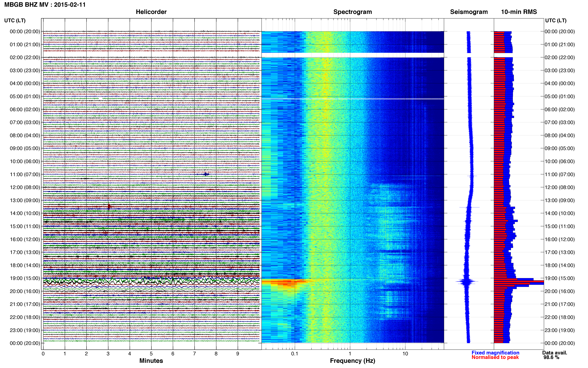Viewport: 588px width, 368px height.
Task: Click minute tick 3 on the Helicorder axis
Action: tap(108, 354)
